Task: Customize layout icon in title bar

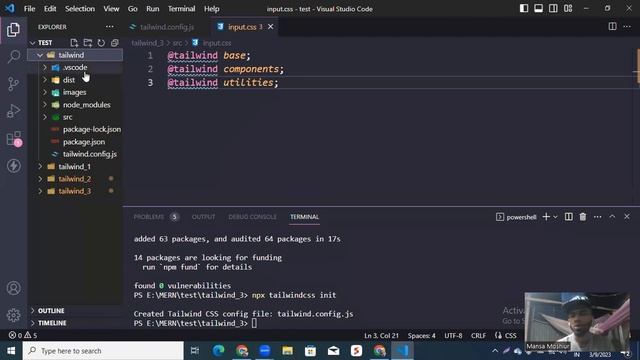Action: click(568, 8)
